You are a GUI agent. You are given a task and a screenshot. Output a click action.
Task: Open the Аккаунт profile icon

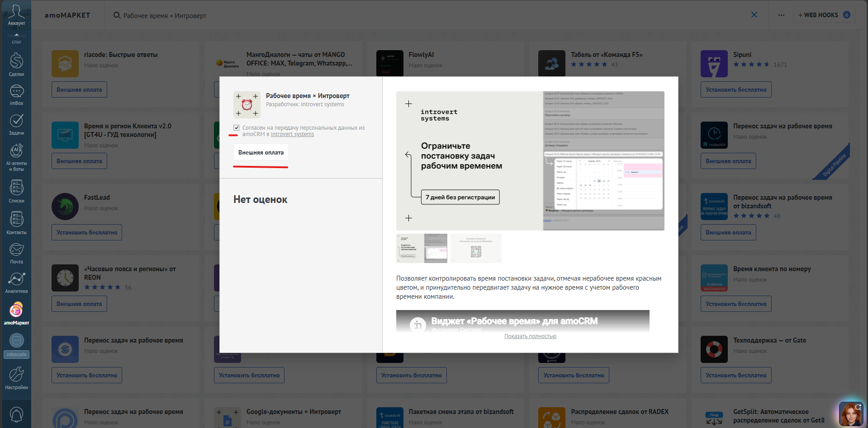16,14
